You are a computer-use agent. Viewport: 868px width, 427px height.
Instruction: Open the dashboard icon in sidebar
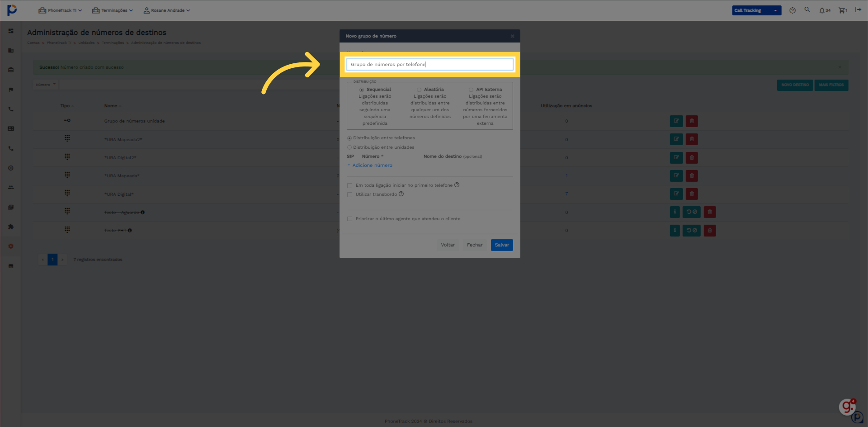coord(11,31)
